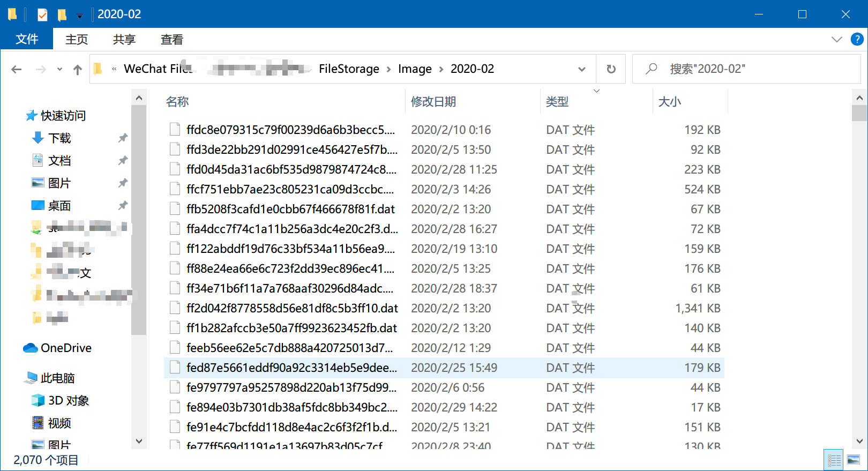Click the pin icon next to 下载
The width and height of the screenshot is (868, 471).
coord(123,138)
